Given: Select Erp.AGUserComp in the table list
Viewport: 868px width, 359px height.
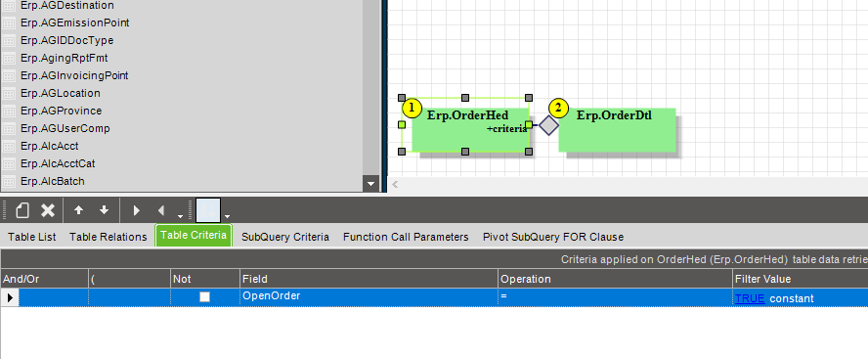Looking at the screenshot, I should click(65, 128).
